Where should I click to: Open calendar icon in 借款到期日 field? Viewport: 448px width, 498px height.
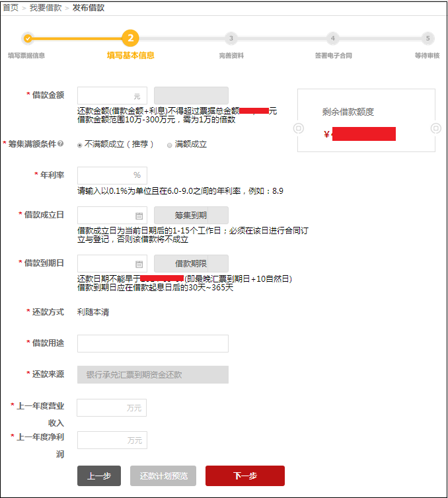pos(139,264)
